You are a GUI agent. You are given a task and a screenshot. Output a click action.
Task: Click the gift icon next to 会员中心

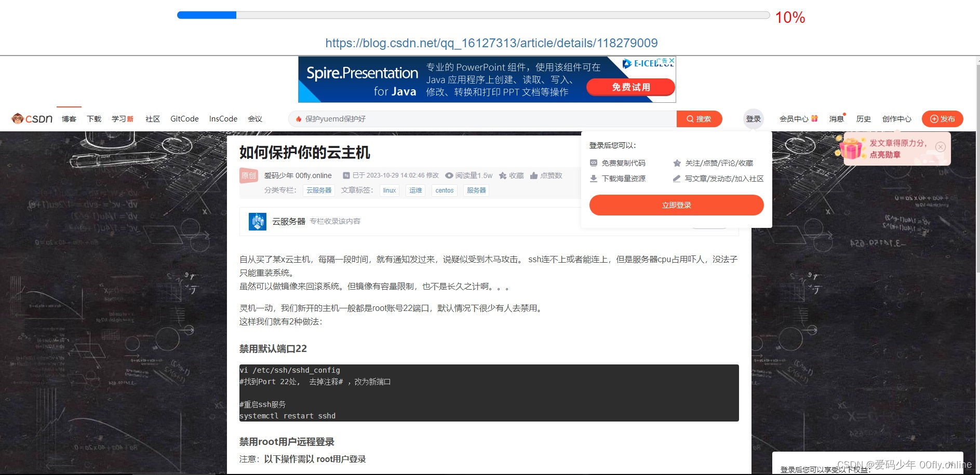(x=814, y=118)
